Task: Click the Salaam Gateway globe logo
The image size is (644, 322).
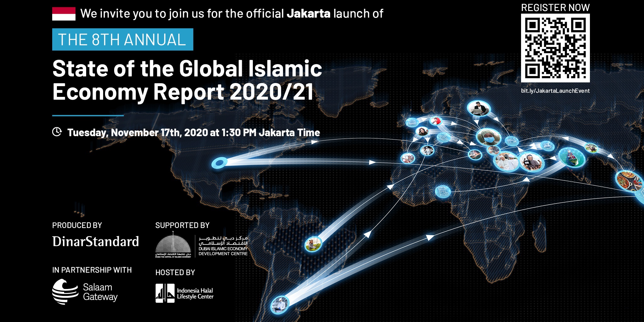Action: (65, 292)
